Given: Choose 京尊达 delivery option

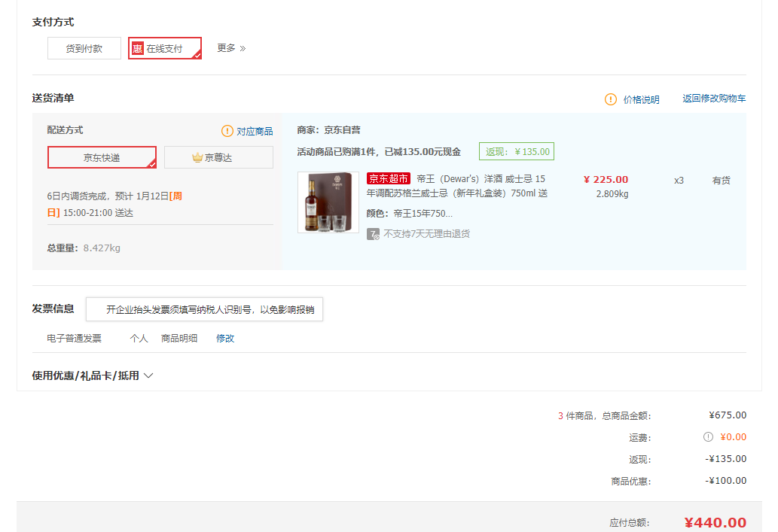Looking at the screenshot, I should click(x=219, y=157).
